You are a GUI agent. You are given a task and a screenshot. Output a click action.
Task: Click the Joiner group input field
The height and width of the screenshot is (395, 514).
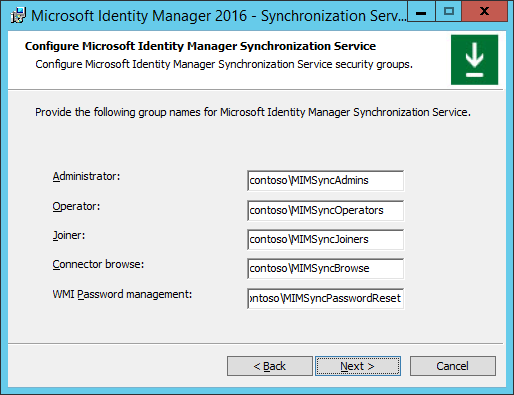pos(325,239)
